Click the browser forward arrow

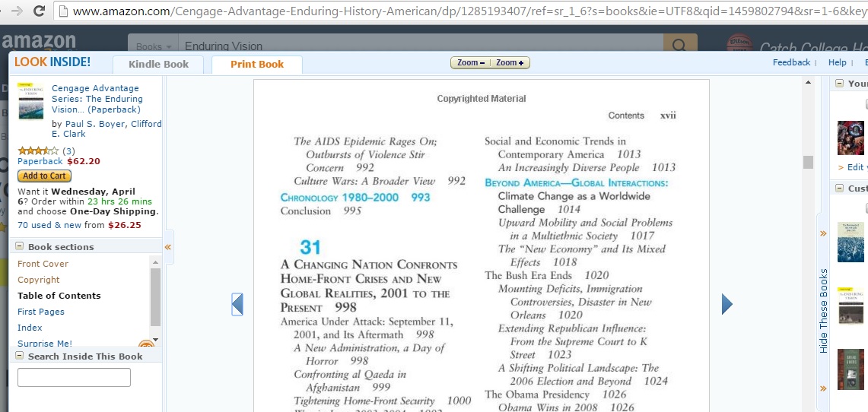click(16, 11)
